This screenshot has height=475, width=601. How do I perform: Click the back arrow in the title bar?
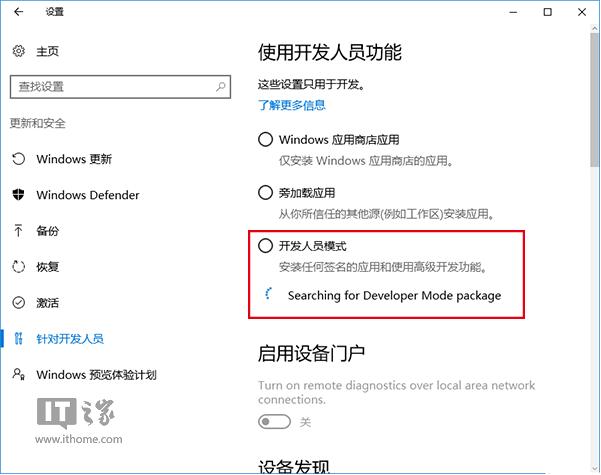19,12
